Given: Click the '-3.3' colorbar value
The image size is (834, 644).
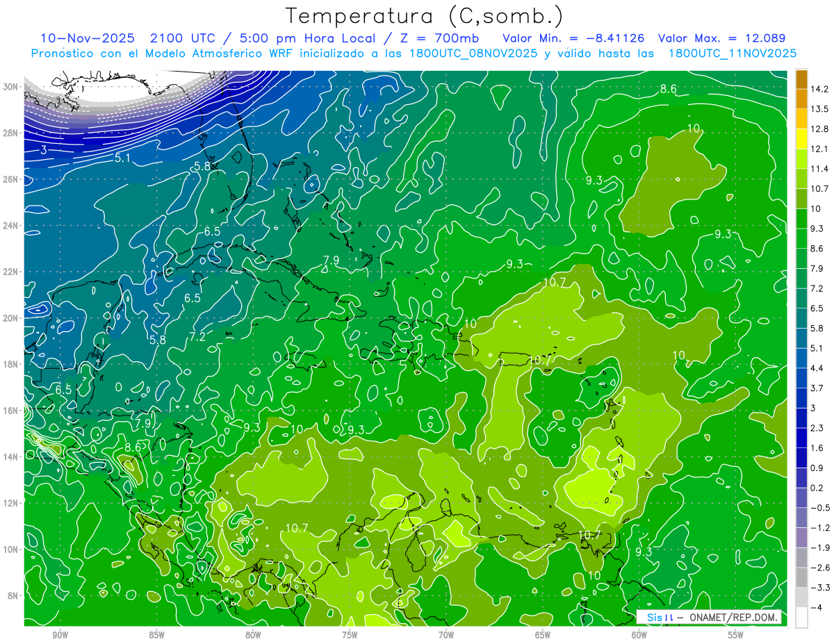Looking at the screenshot, I should click(820, 588).
